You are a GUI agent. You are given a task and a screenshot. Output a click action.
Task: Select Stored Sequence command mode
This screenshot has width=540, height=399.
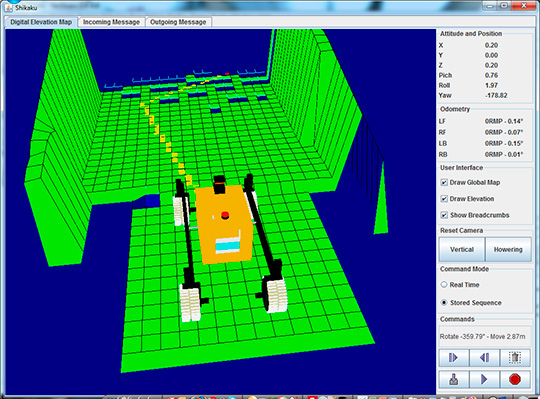(444, 303)
